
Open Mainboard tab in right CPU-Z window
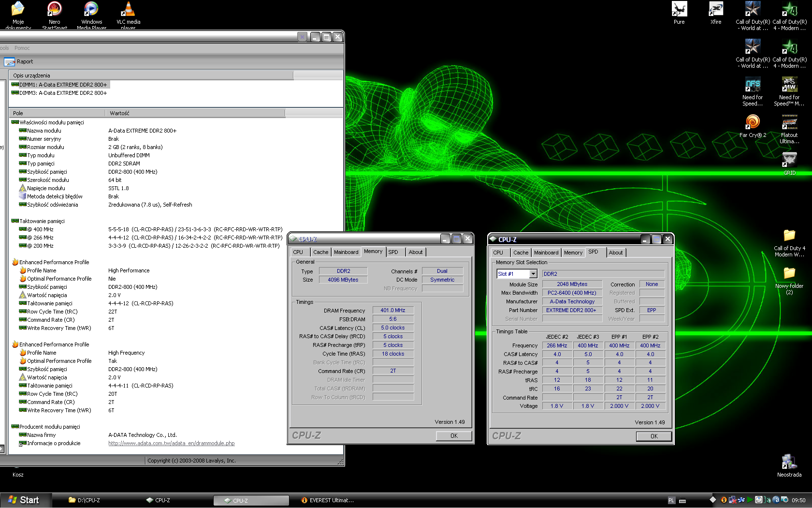(x=546, y=253)
